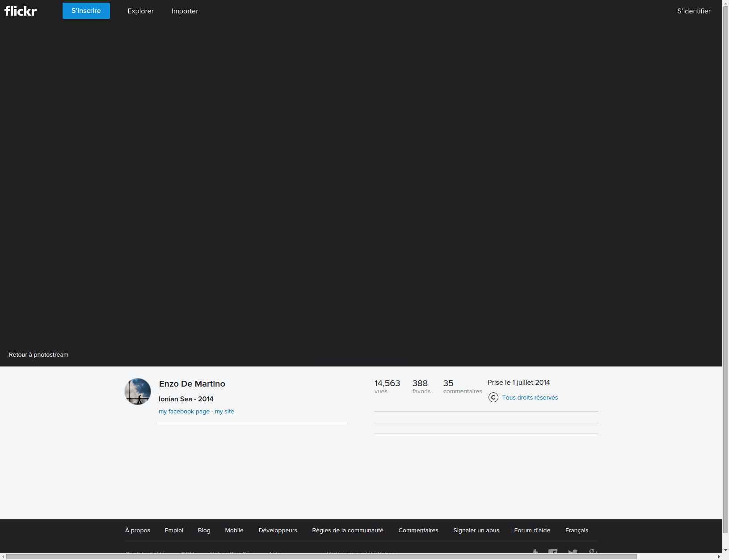The width and height of the screenshot is (729, 560).
Task: Click the 388 favoris count
Action: 421,387
